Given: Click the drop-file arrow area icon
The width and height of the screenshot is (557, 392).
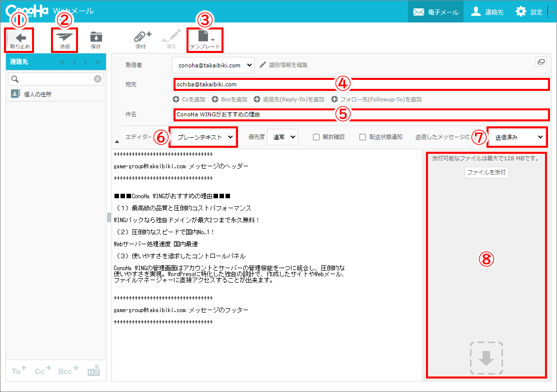Looking at the screenshot, I should point(486,358).
